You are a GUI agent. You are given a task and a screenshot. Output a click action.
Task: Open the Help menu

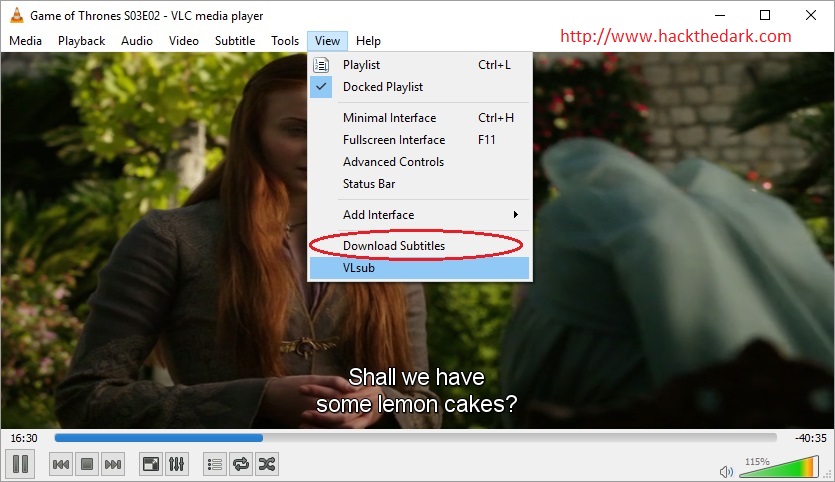(x=368, y=41)
